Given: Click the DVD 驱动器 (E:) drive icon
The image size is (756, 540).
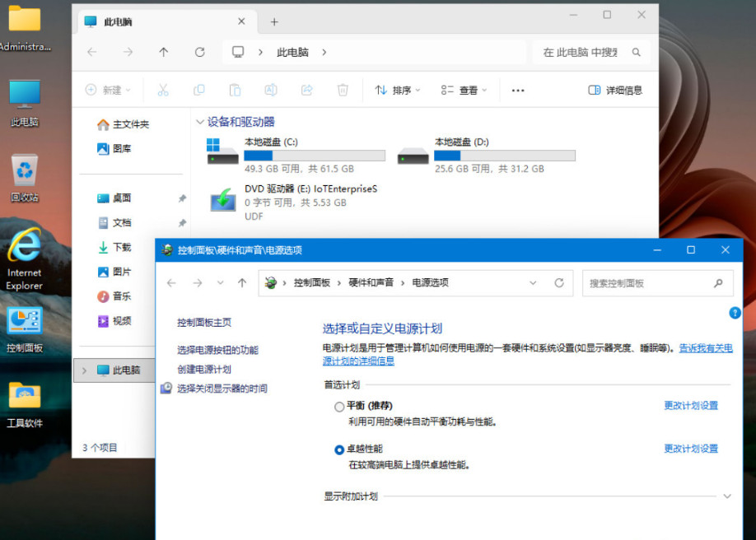Looking at the screenshot, I should point(222,200).
